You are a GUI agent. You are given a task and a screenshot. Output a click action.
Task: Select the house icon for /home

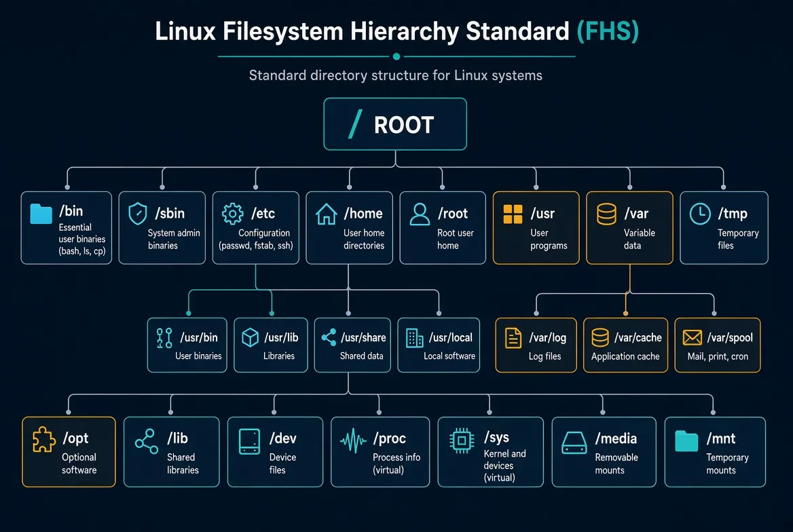click(326, 214)
